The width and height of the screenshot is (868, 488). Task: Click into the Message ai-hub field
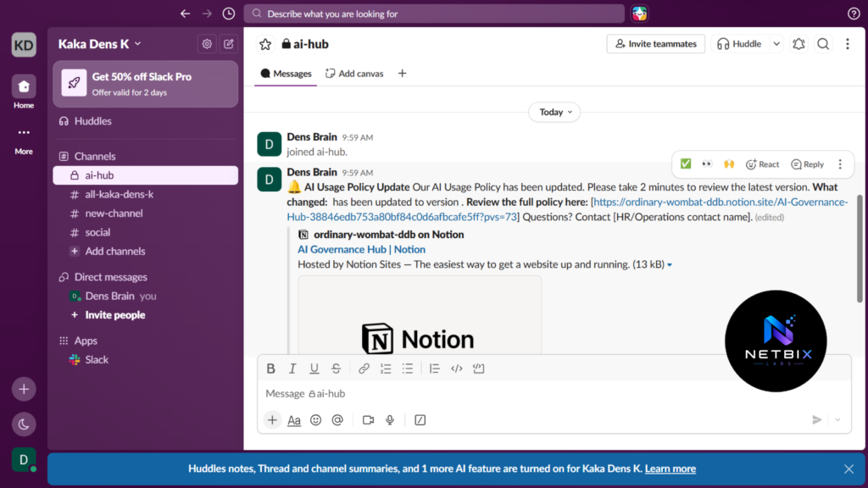point(554,393)
